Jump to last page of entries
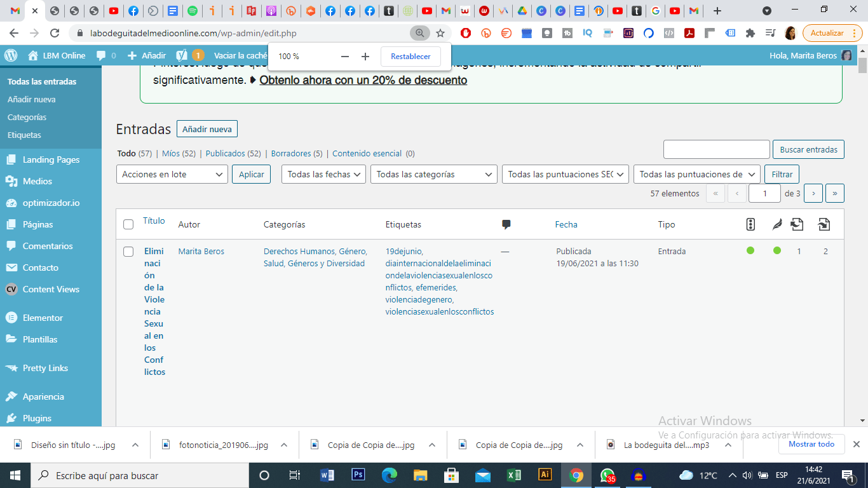 [835, 193]
